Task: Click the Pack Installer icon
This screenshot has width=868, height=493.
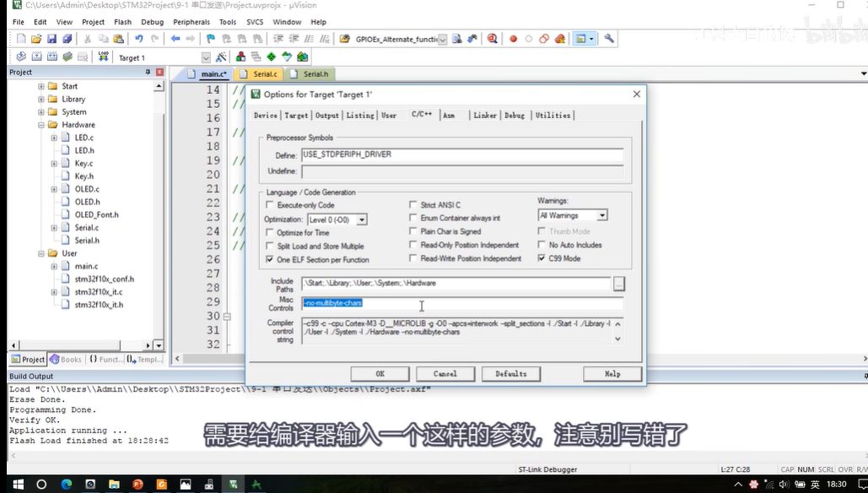Action: 302,57
